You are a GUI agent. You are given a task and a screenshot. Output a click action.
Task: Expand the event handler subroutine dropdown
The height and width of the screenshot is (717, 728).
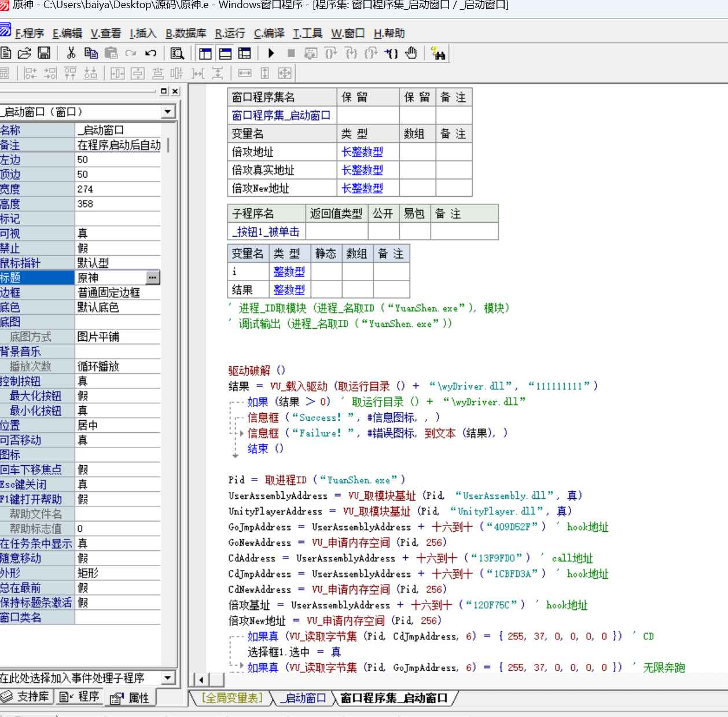[x=168, y=678]
